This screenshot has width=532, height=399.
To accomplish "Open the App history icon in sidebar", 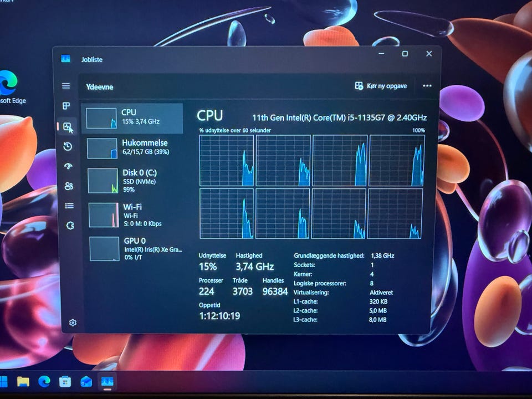I will click(68, 146).
